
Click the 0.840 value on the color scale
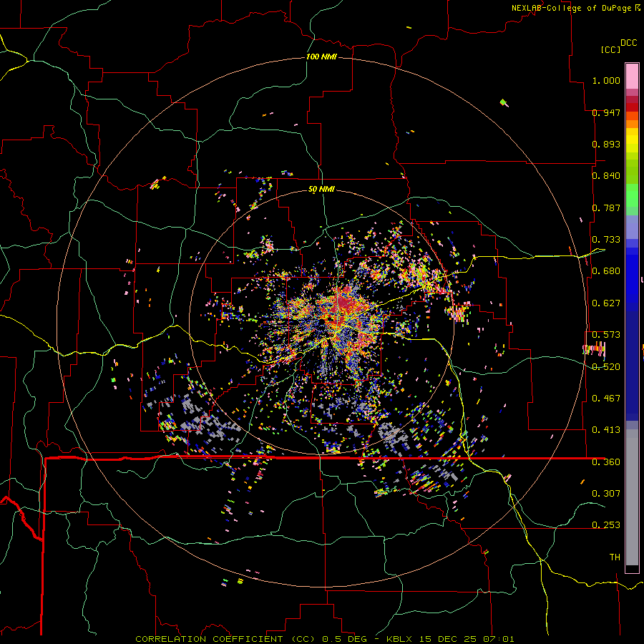pyautogui.click(x=606, y=176)
